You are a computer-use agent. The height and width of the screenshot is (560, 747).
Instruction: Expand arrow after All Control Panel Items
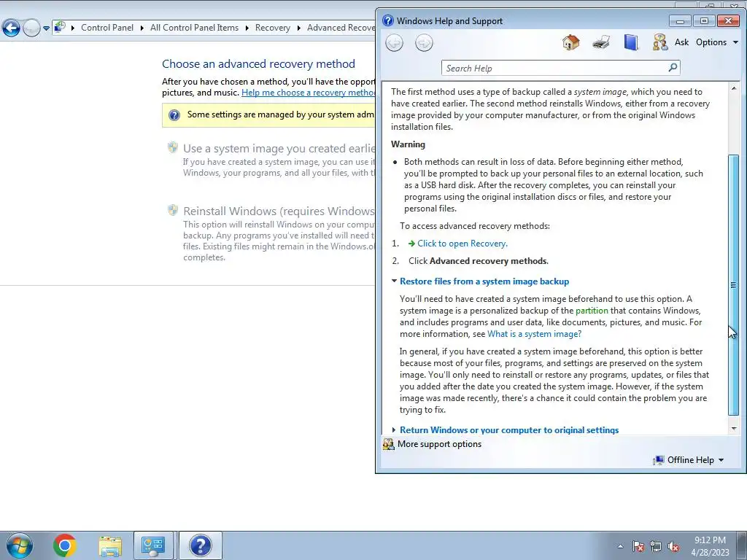coord(247,28)
